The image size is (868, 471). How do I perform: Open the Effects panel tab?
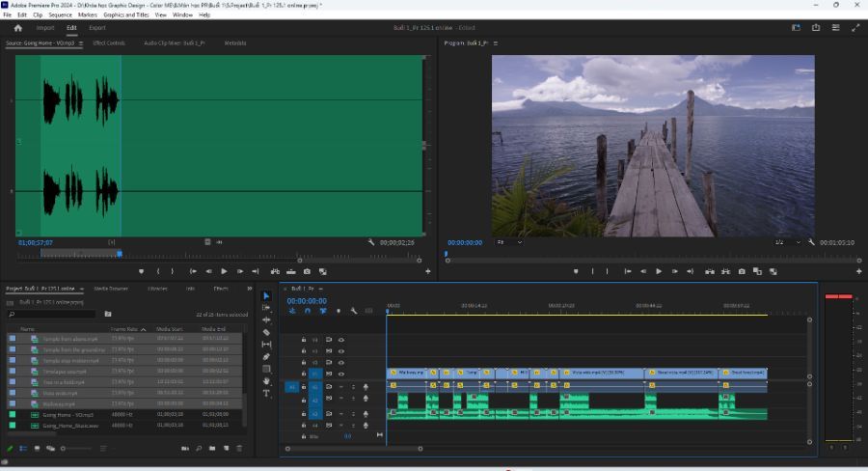221,289
